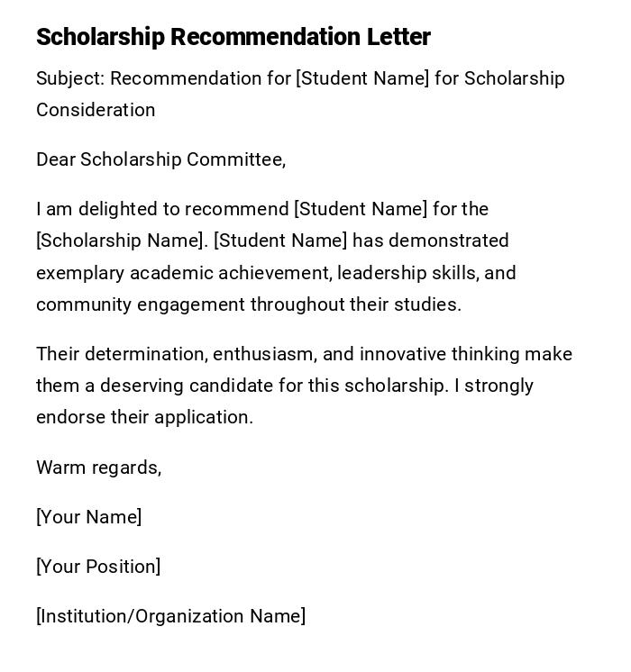This screenshot has width=631, height=672.
Task: Select the Student Name placeholder in subject line
Action: pyautogui.click(x=362, y=78)
